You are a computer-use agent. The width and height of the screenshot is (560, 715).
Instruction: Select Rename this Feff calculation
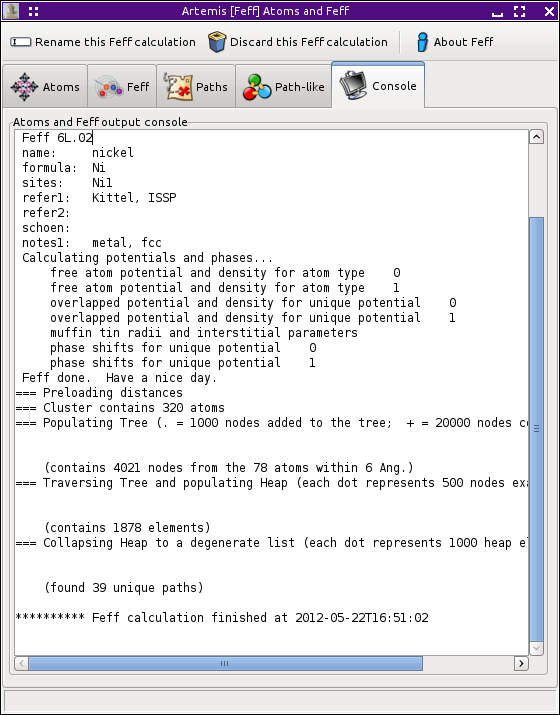coord(103,42)
